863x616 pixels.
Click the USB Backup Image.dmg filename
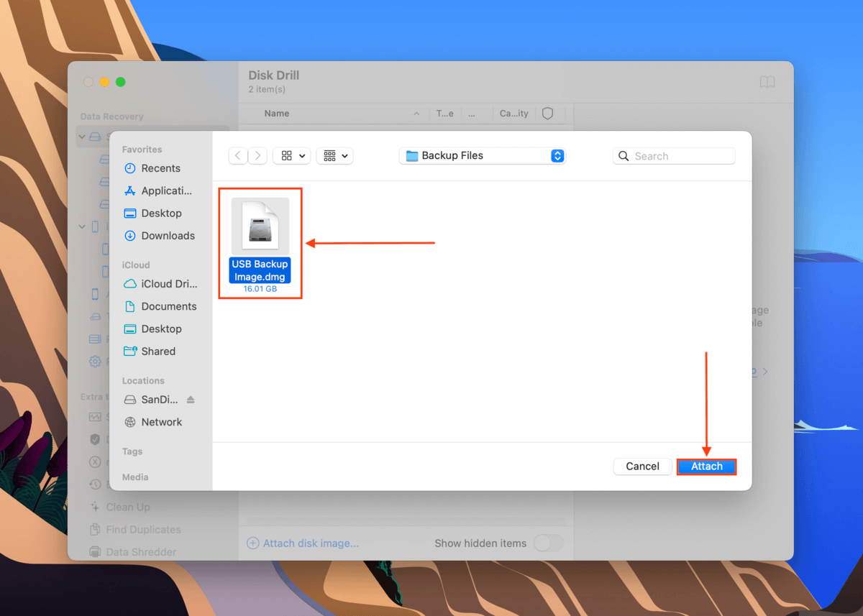click(x=260, y=270)
